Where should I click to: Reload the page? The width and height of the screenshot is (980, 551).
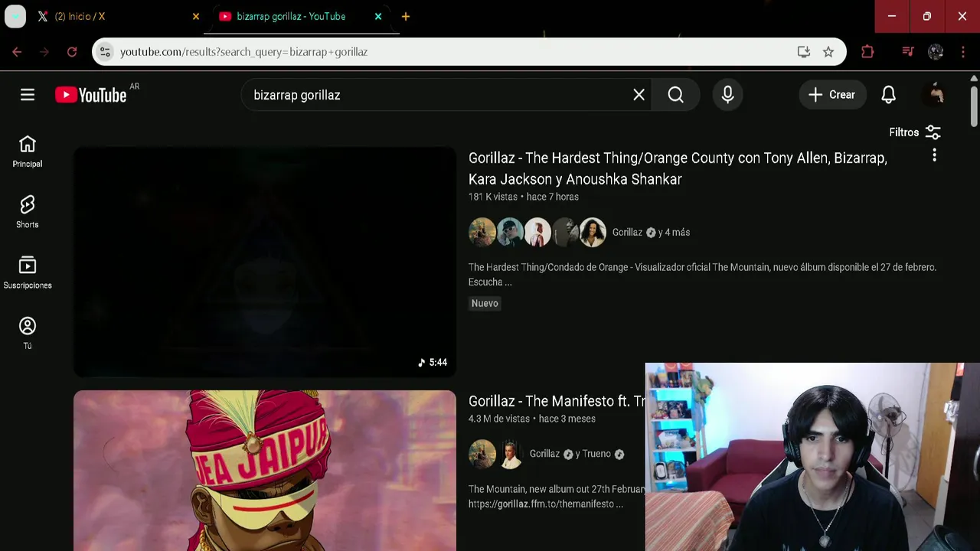[x=72, y=52]
